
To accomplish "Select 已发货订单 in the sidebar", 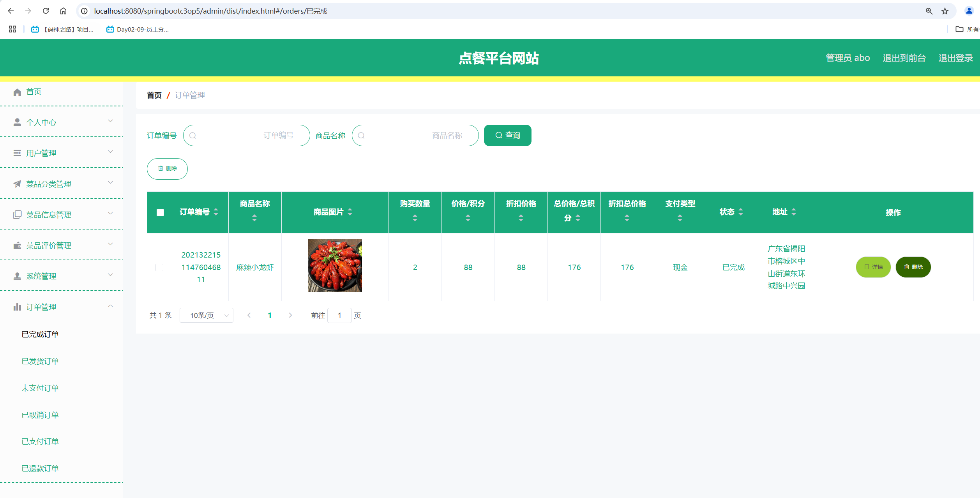I will coord(40,361).
